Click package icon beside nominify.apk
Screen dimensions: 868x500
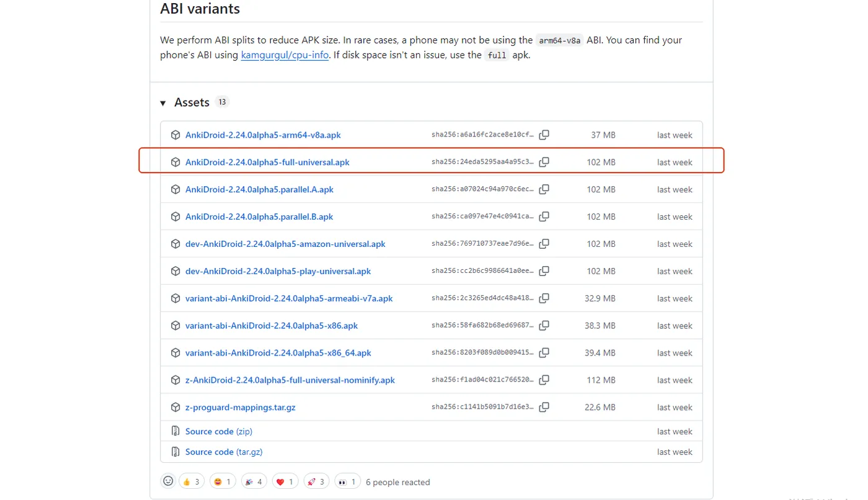pos(175,381)
